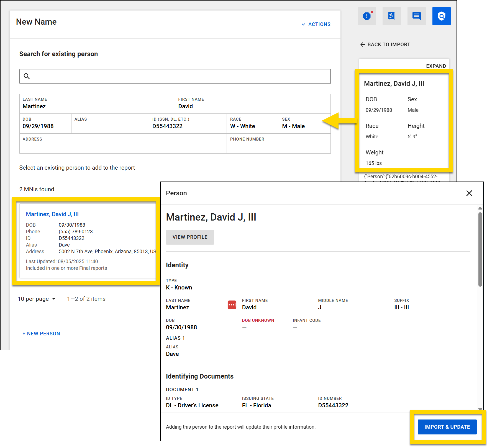Screen dimensions: 487x448
Task: Select the blue record search shield icon
Action: [441, 16]
